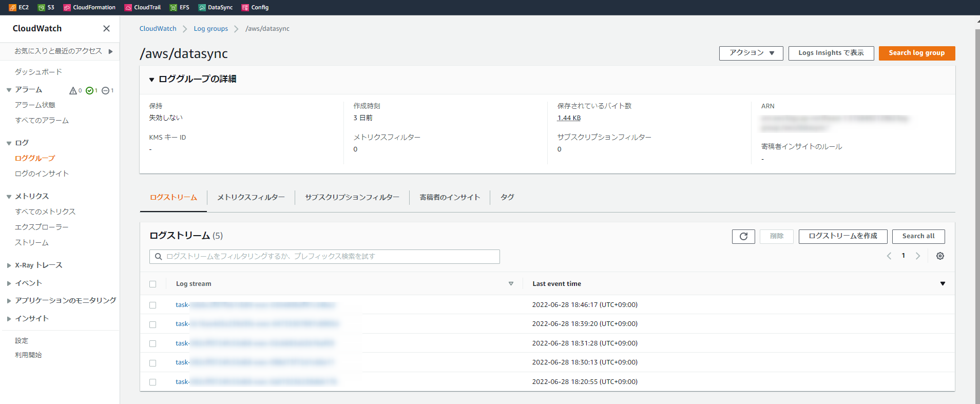Viewport: 980px width, 404px height.
Task: Toggle select-all log streams checkbox
Action: coord(152,284)
